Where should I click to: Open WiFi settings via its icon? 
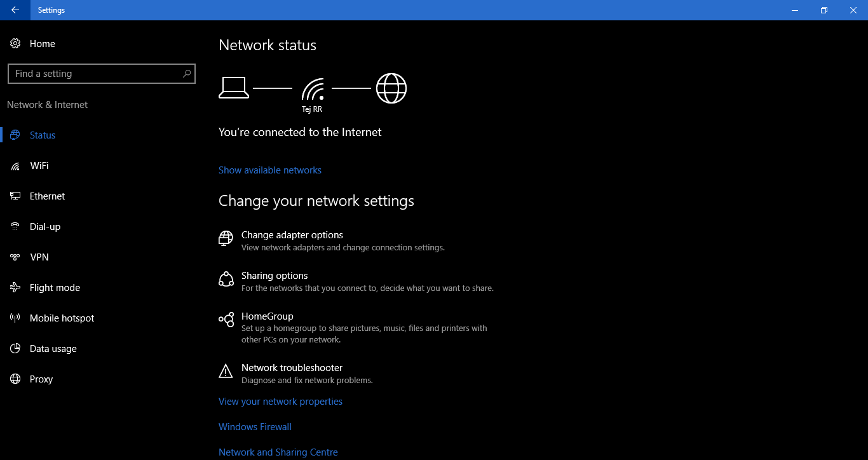pos(15,166)
